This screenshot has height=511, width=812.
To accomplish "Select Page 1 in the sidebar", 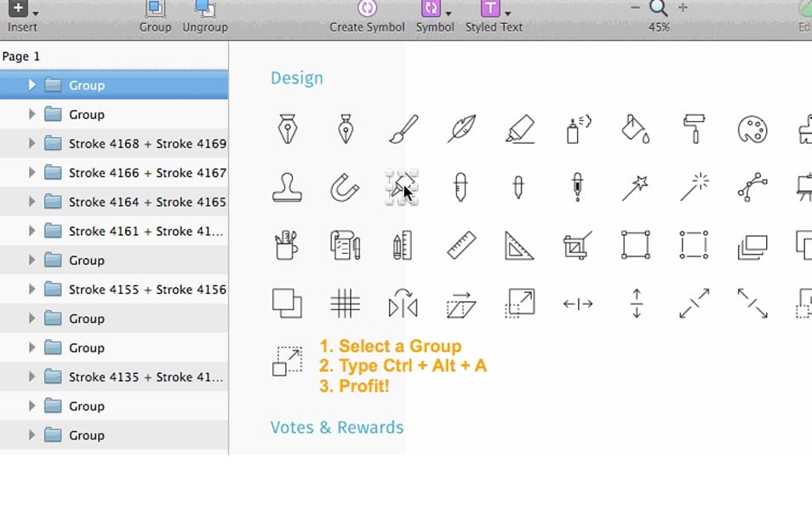I will pyautogui.click(x=20, y=56).
